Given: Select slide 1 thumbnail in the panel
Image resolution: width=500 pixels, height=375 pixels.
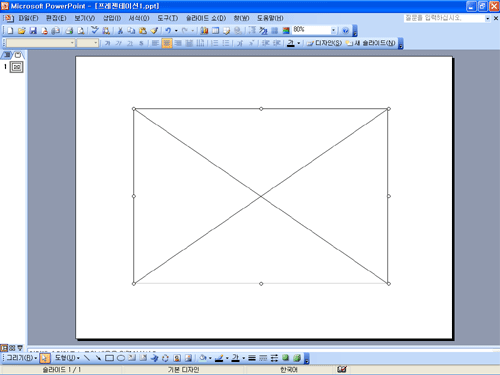Looking at the screenshot, I should point(16,67).
